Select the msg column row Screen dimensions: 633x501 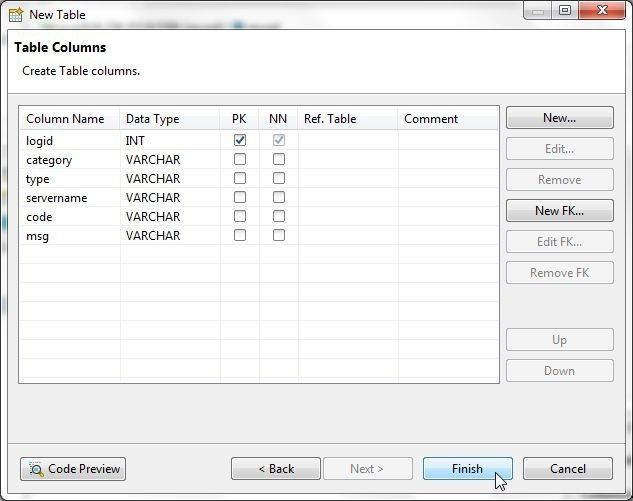coord(258,235)
